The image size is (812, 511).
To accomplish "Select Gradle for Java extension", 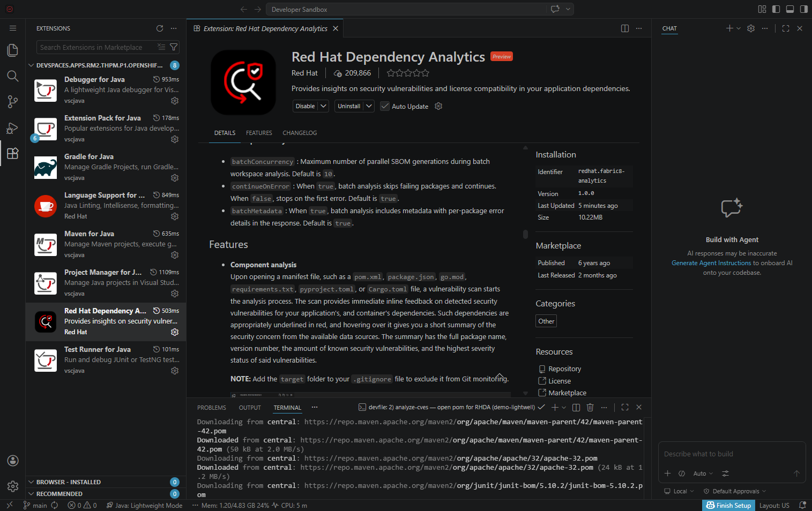I will click(106, 167).
